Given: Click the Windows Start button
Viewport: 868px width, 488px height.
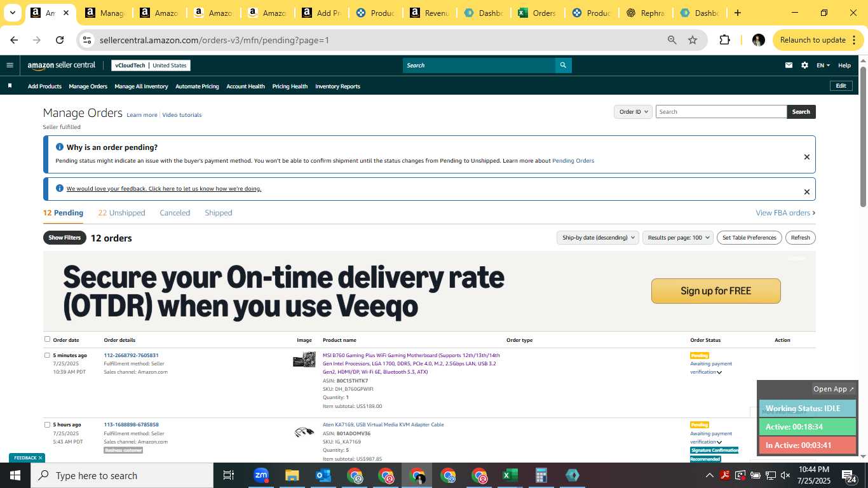Looking at the screenshot, I should point(15,475).
